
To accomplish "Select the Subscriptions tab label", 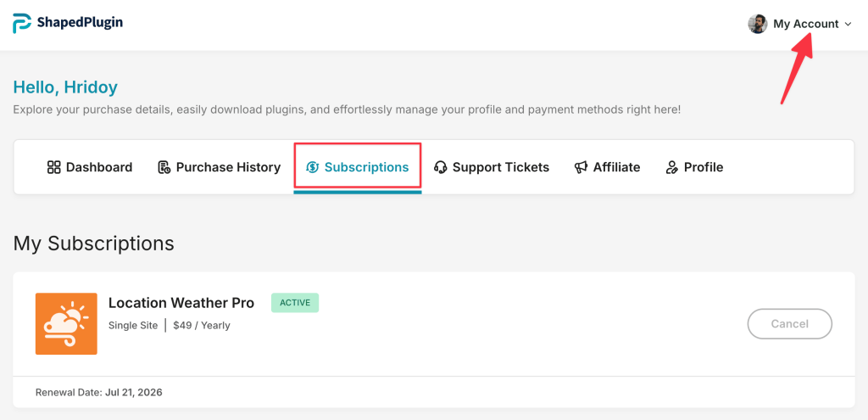I will coord(366,167).
